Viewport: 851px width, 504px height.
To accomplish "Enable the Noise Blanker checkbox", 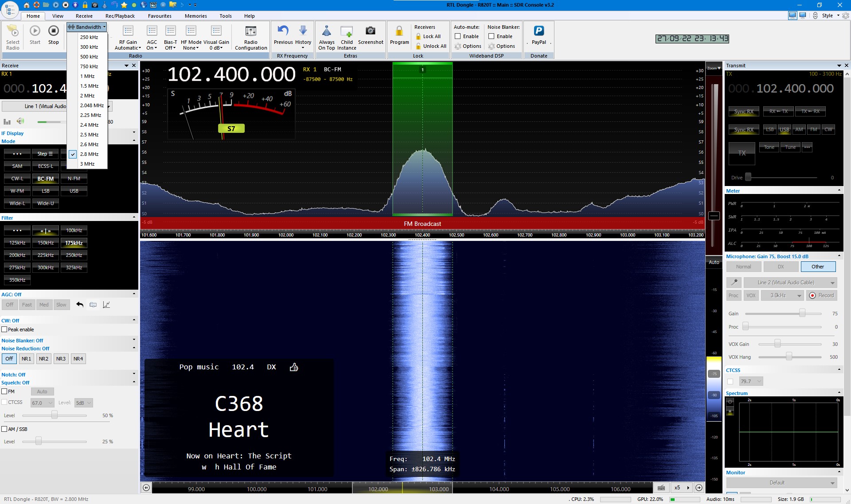I will (492, 36).
